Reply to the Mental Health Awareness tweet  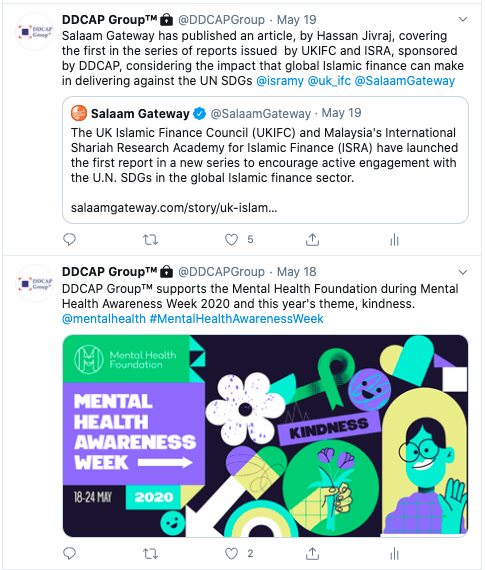point(69,553)
